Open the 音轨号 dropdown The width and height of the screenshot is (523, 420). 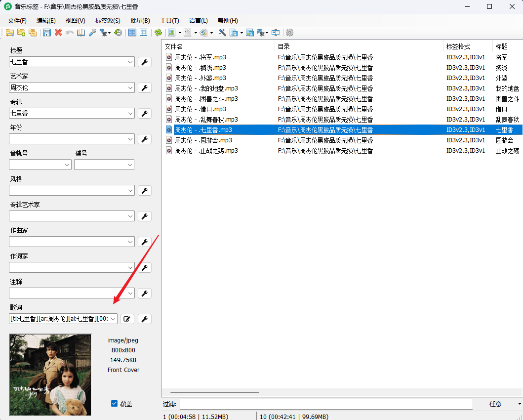(x=67, y=165)
